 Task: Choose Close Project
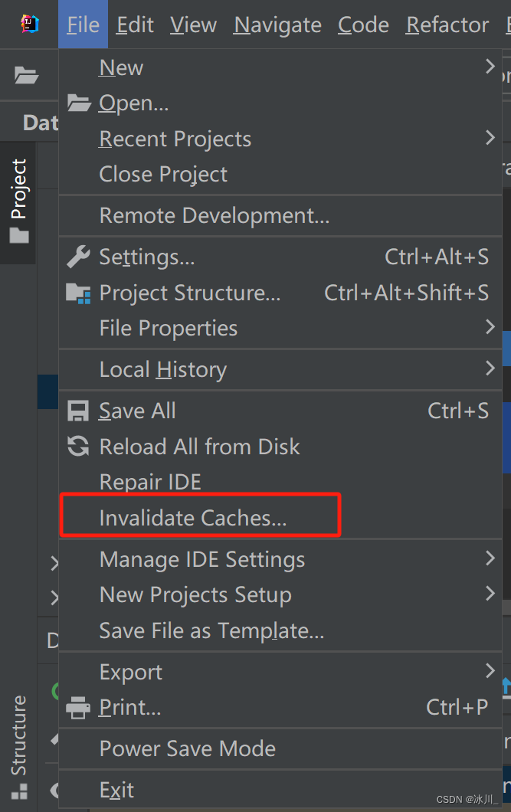(x=163, y=175)
